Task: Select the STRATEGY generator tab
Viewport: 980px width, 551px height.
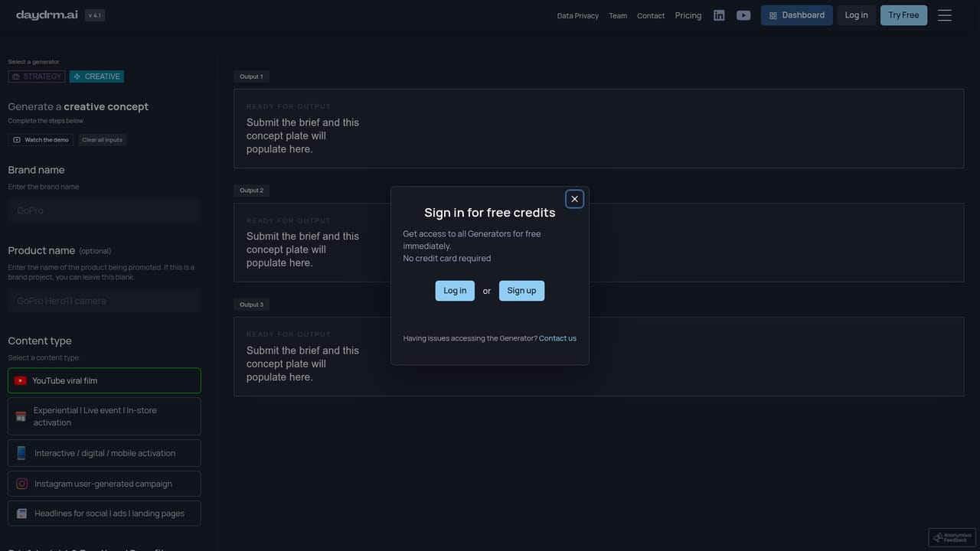Action: click(x=37, y=77)
